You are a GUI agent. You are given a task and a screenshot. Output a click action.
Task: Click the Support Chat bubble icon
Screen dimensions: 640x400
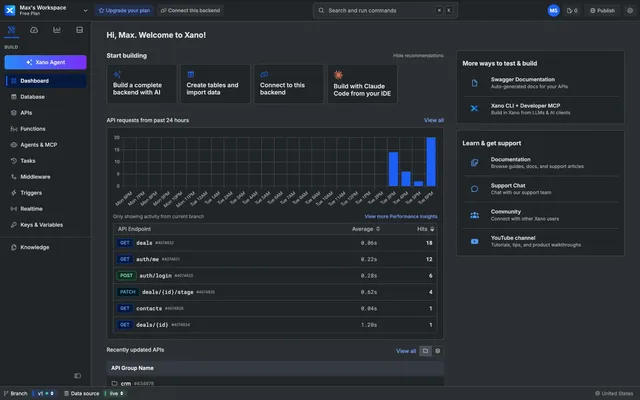pos(474,189)
